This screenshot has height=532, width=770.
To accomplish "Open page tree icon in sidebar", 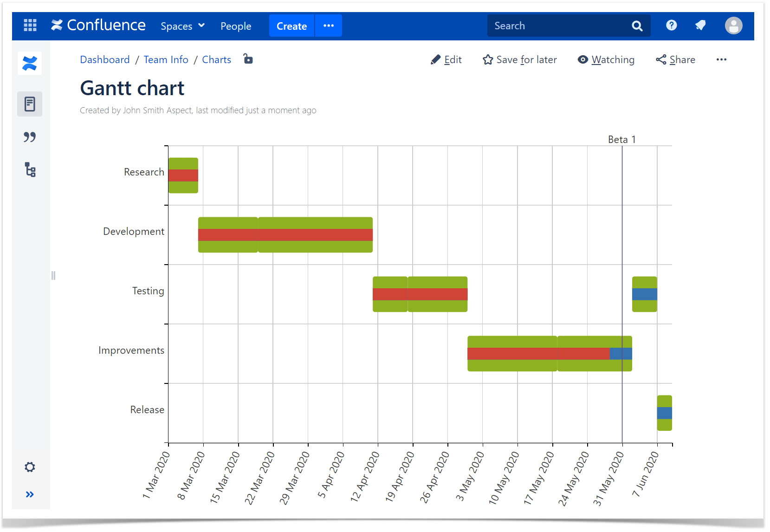I will (x=30, y=169).
